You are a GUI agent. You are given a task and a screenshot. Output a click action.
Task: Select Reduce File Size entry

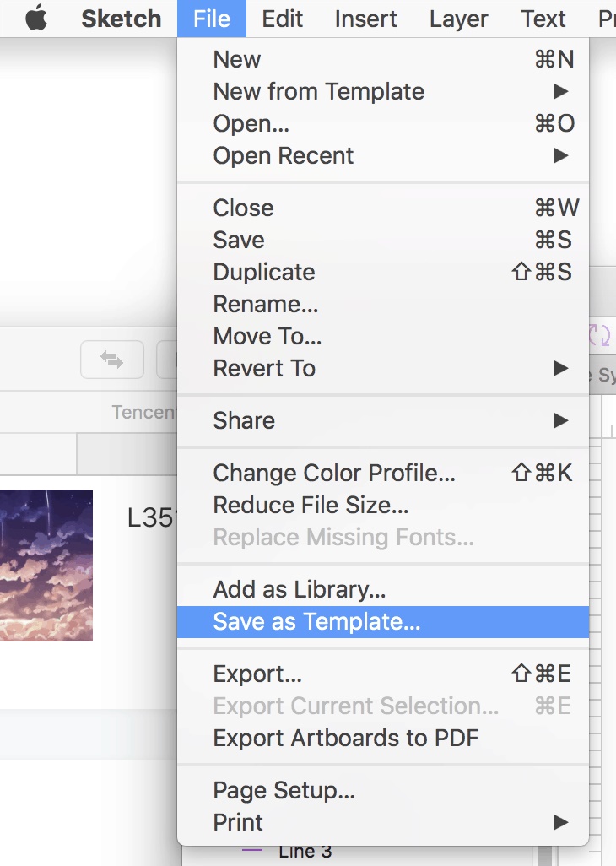point(311,506)
